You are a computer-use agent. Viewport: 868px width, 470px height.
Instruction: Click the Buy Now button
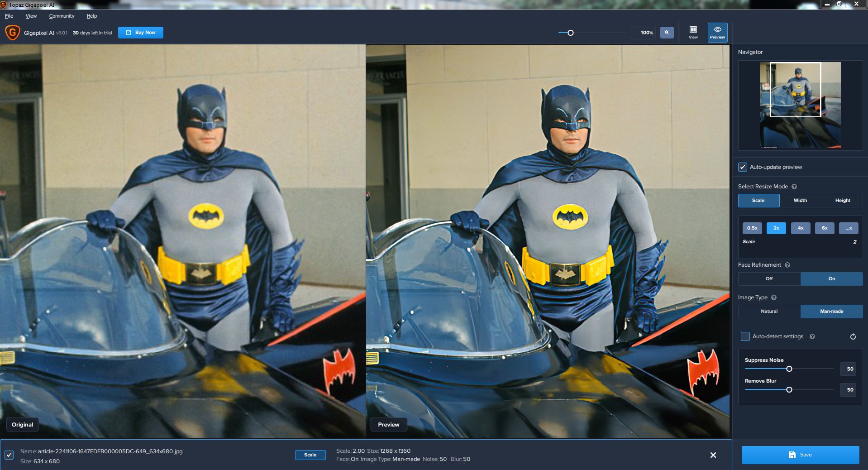pyautogui.click(x=141, y=33)
